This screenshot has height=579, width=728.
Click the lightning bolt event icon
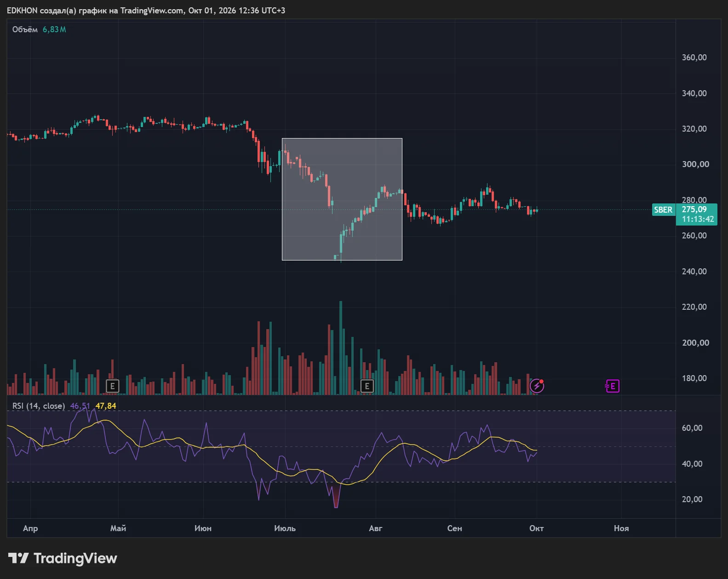[x=537, y=386]
